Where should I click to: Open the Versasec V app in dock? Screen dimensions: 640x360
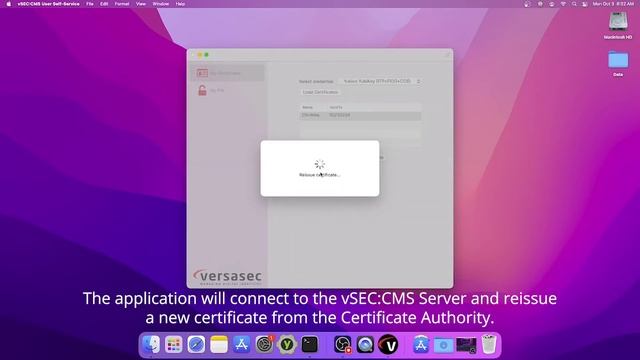tap(388, 344)
